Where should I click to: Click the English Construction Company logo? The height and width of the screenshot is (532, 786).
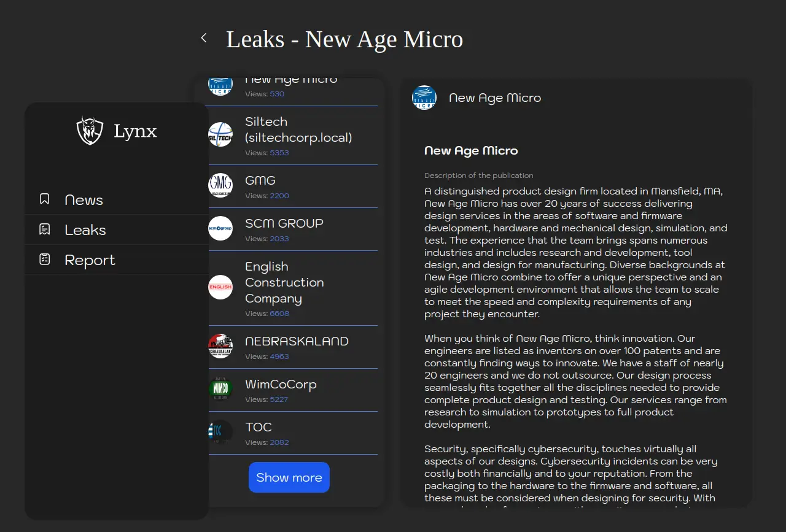(220, 287)
